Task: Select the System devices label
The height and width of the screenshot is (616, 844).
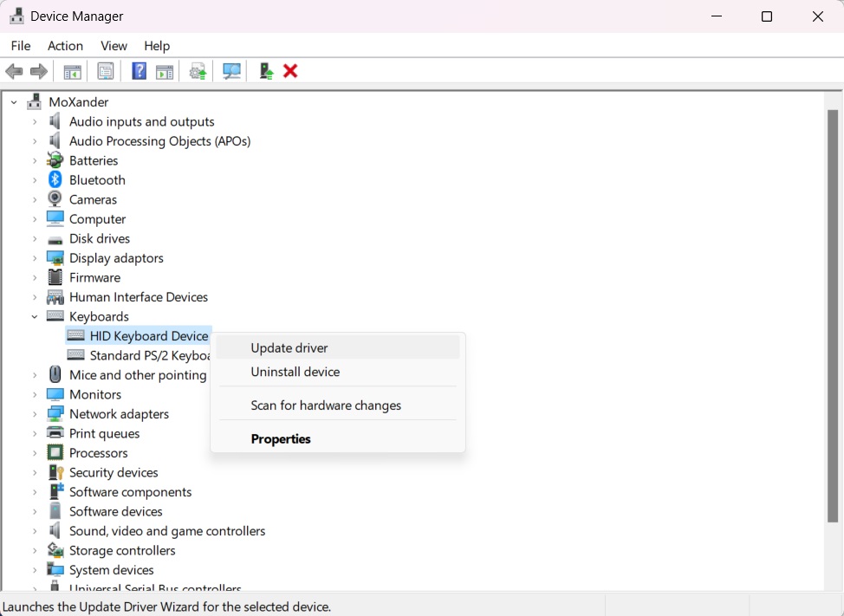Action: point(112,570)
